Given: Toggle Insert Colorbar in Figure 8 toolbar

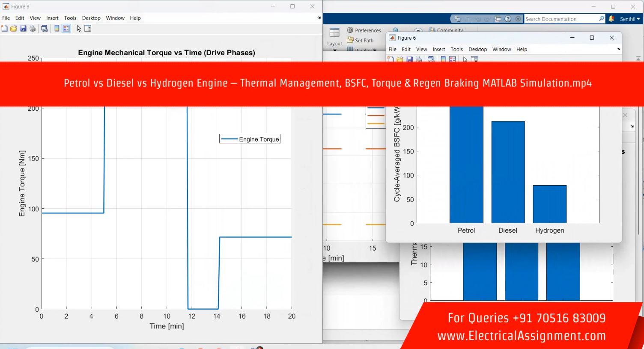Looking at the screenshot, I should click(x=57, y=29).
